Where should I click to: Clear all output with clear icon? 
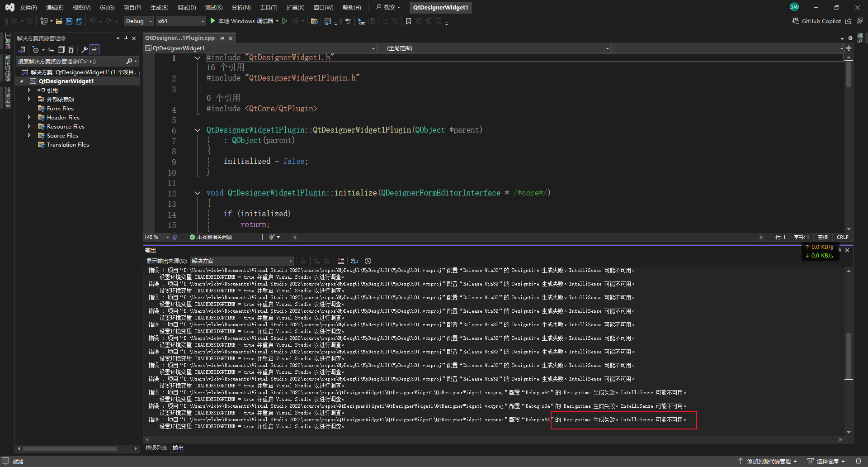coord(341,261)
